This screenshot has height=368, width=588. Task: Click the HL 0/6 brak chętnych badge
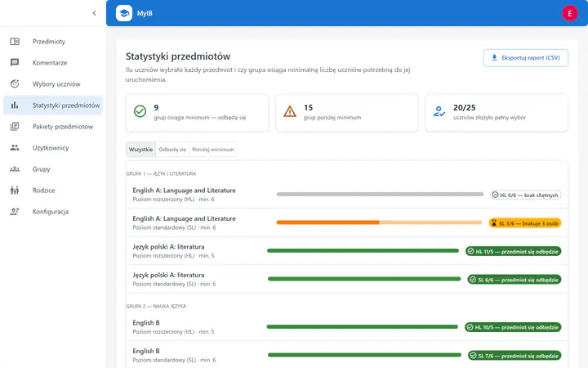pyautogui.click(x=525, y=195)
